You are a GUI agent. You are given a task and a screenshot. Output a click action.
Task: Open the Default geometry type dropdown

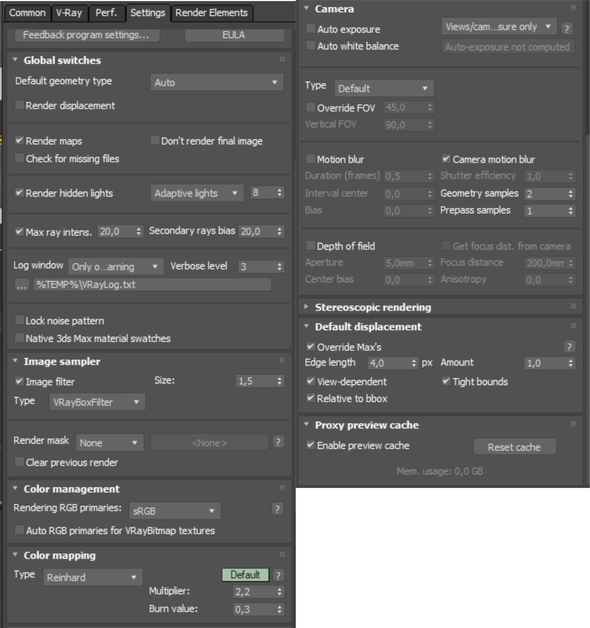[x=217, y=82]
